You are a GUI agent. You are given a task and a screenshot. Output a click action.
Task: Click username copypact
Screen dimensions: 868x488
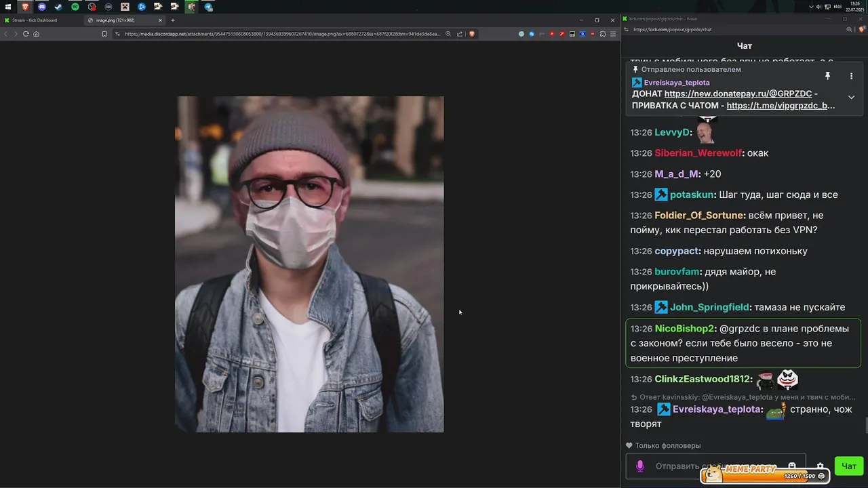pos(677,251)
